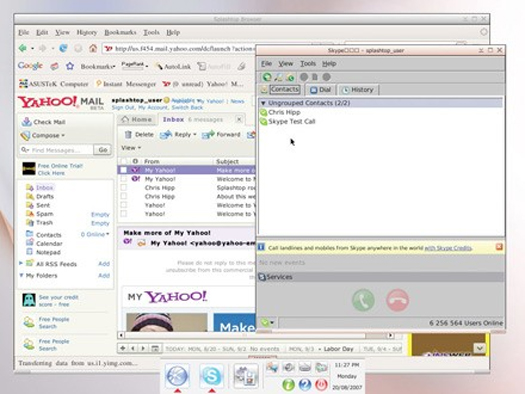Click the red hang up button
This screenshot has width=525, height=394.
[x=397, y=300]
